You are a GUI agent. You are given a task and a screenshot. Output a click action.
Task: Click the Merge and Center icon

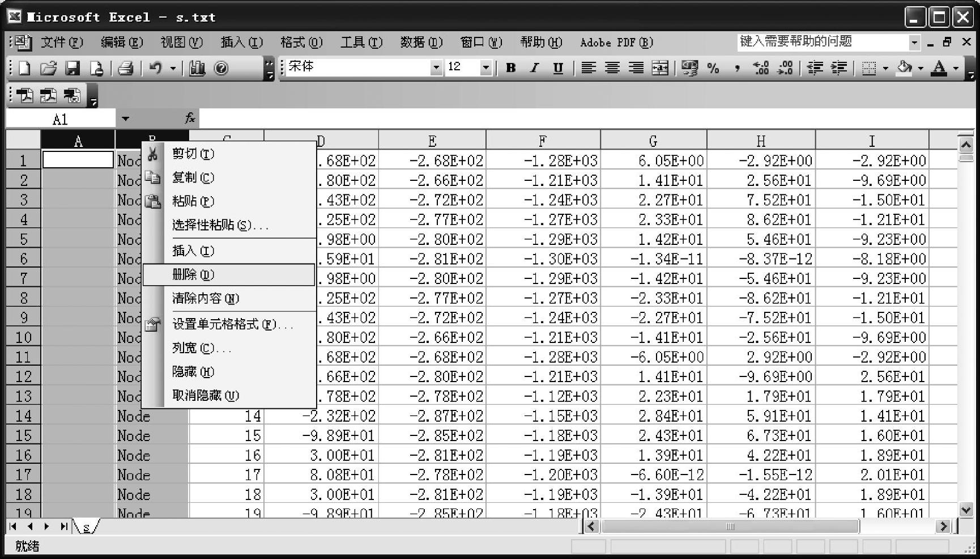(x=660, y=68)
